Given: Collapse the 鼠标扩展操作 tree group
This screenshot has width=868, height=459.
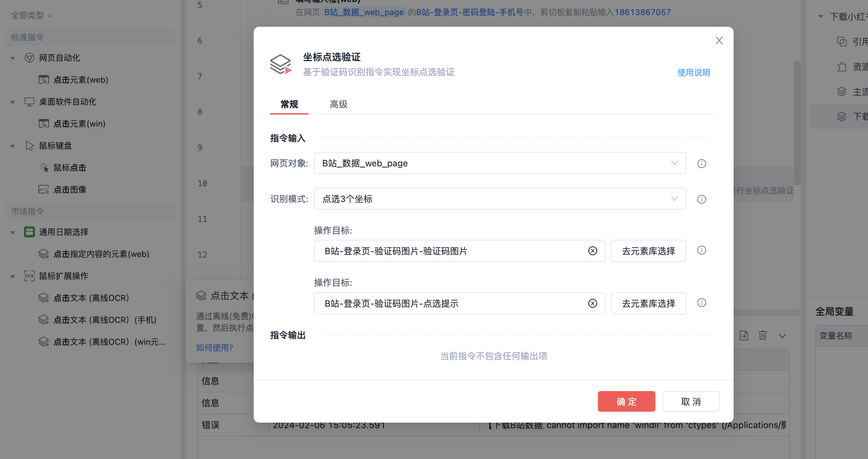Looking at the screenshot, I should (x=13, y=276).
